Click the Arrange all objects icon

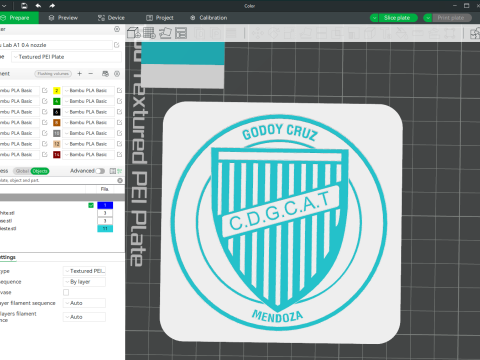tap(181, 33)
